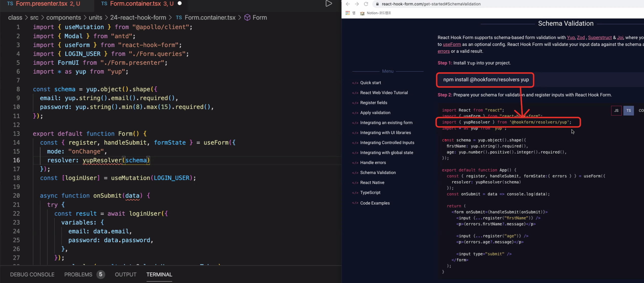Open the Form.container.tsx breadcrumb dropdown
This screenshot has width=644, height=283.
point(210,17)
